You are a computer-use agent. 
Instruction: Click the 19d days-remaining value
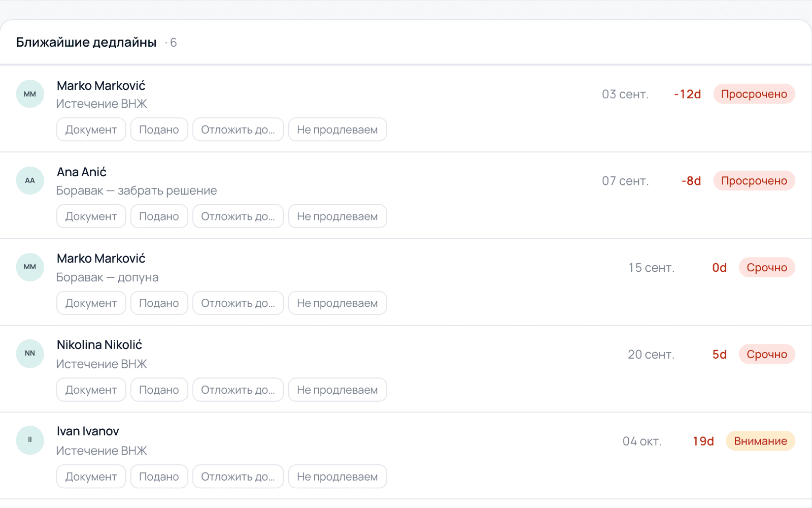coord(703,441)
